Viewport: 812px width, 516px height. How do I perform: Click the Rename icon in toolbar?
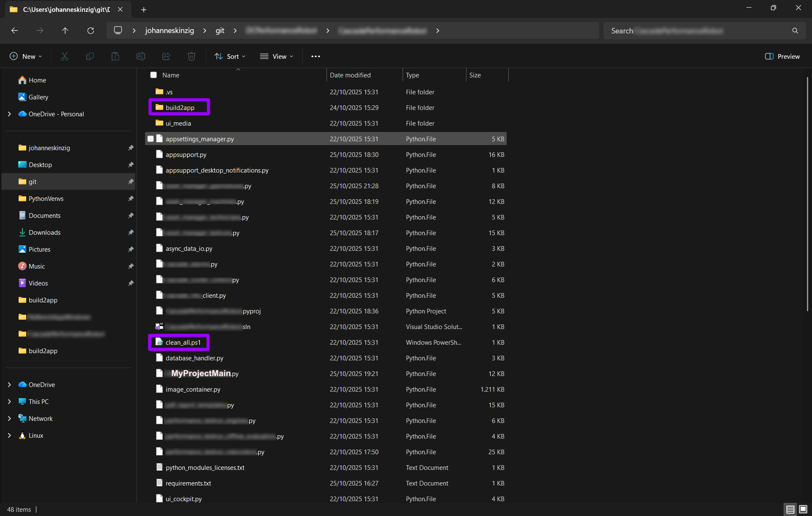click(141, 56)
